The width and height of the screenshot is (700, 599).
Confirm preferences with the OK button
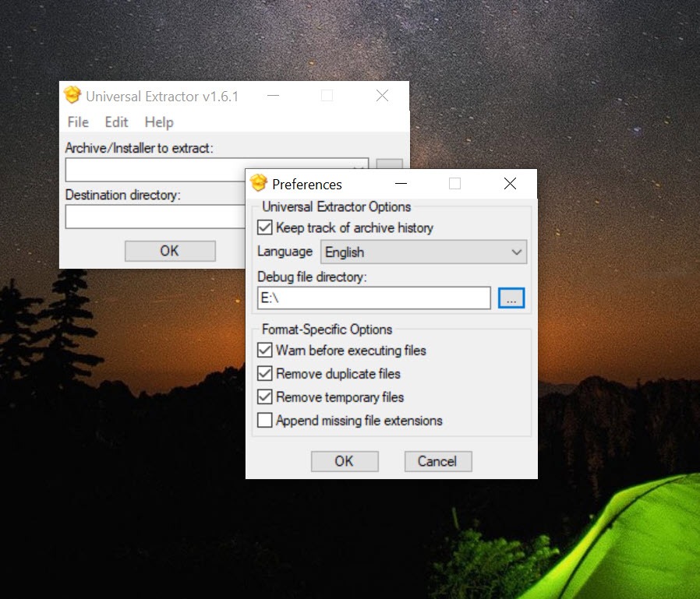point(345,461)
